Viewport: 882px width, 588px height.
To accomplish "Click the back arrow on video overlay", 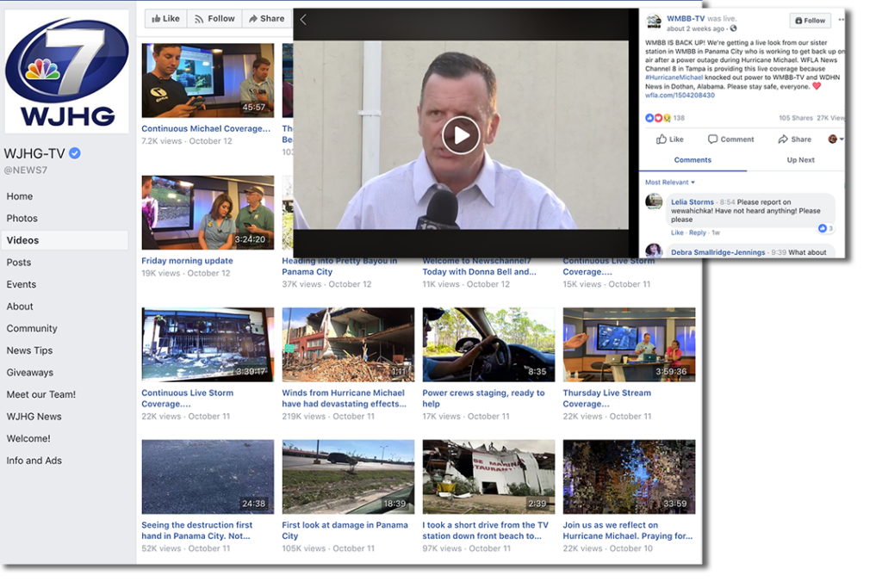I will (x=303, y=20).
